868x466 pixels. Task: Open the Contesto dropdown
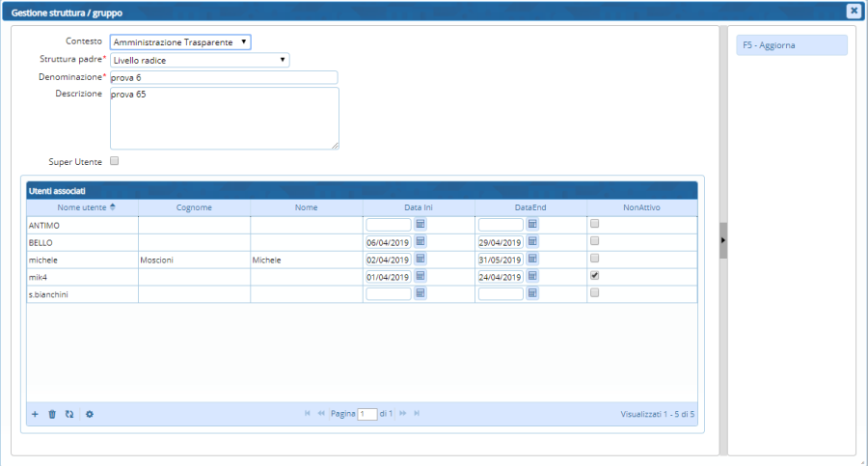coord(180,42)
